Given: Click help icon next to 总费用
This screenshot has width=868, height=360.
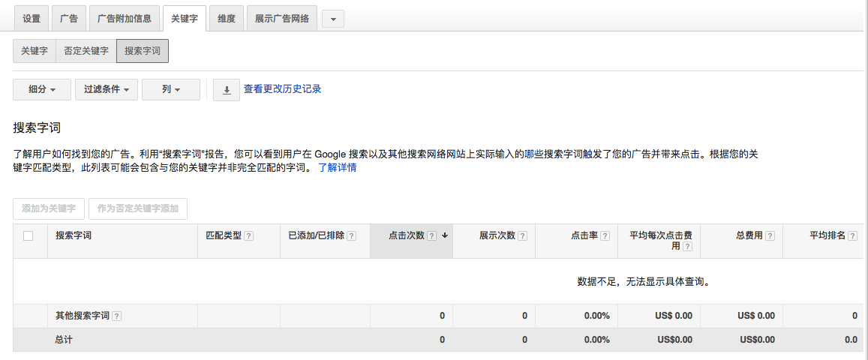Looking at the screenshot, I should coord(770,235).
